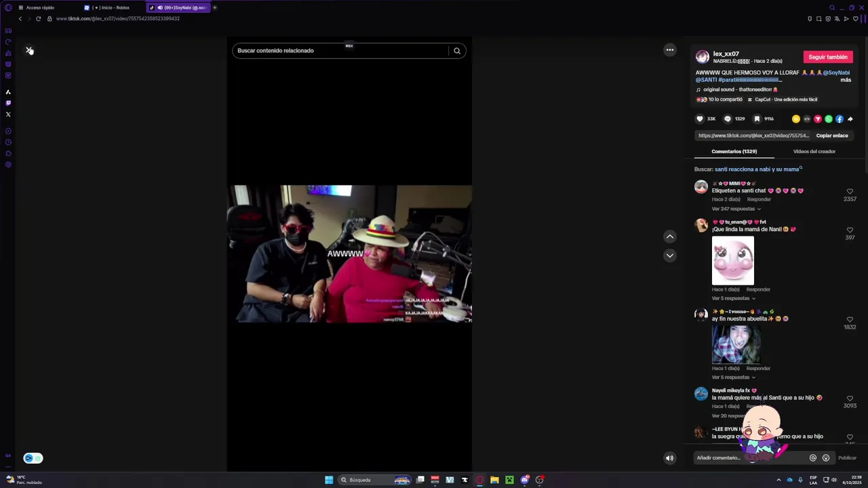Open Discord from the taskbar

(x=524, y=480)
